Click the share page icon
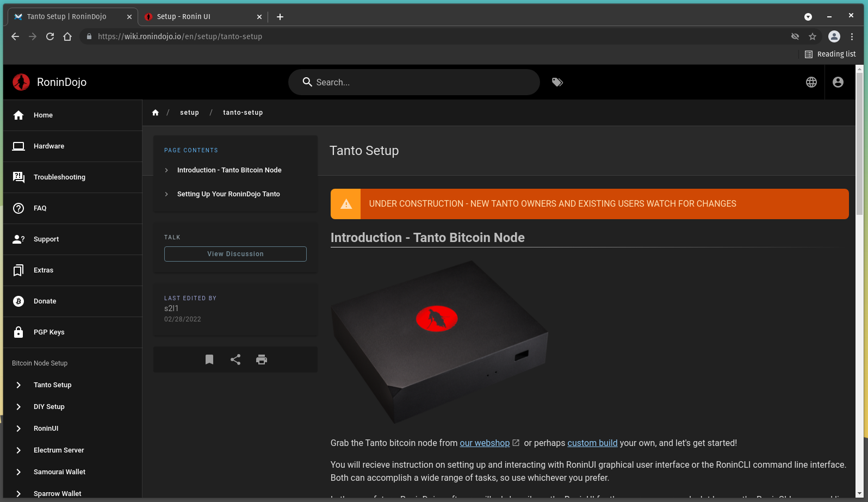Viewport: 868px width, 502px height. click(x=235, y=360)
